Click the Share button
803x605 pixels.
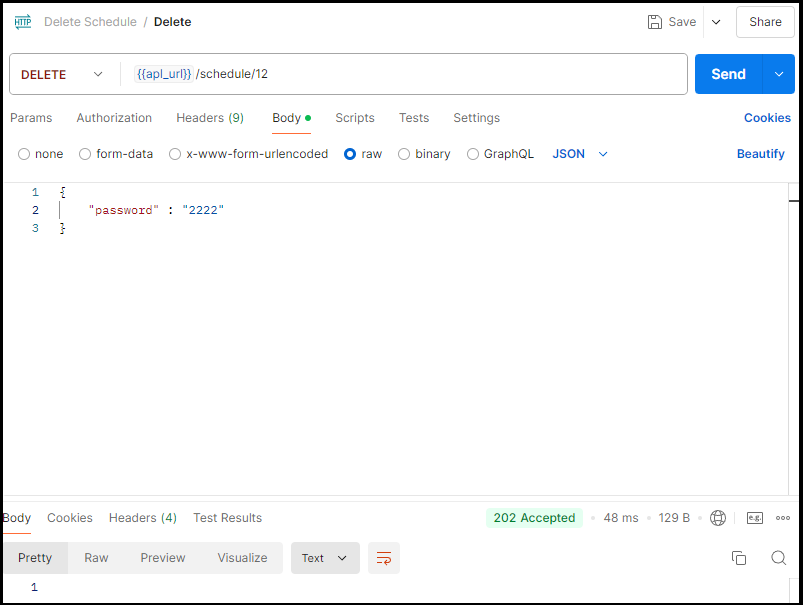[765, 22]
